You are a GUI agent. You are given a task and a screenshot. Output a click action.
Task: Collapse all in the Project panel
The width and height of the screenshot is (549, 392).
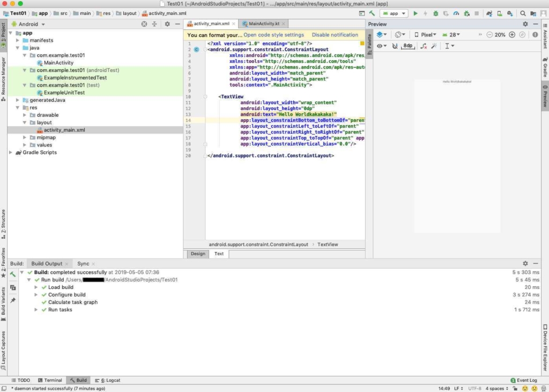154,24
